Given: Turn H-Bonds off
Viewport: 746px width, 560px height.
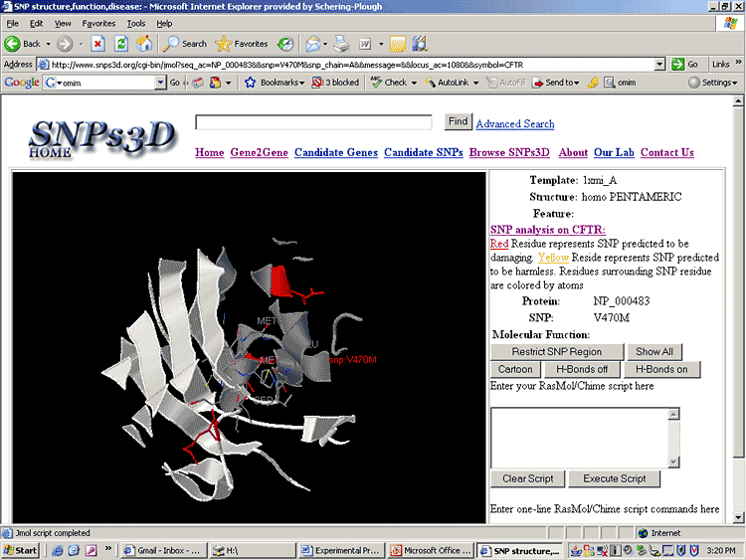Looking at the screenshot, I should pos(582,369).
